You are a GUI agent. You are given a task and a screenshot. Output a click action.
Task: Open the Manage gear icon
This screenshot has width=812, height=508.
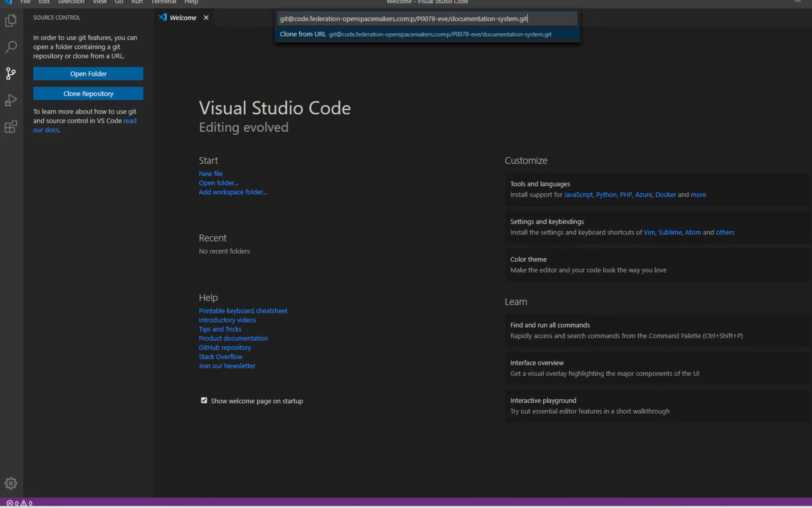coord(11,483)
